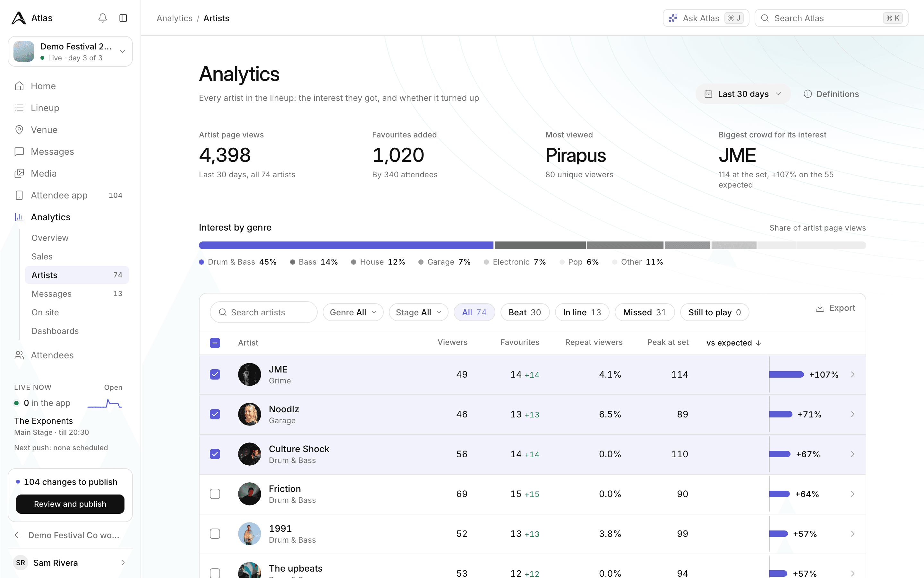Open the Genre All filter dropdown
Viewport: 924px width, 578px height.
(353, 312)
